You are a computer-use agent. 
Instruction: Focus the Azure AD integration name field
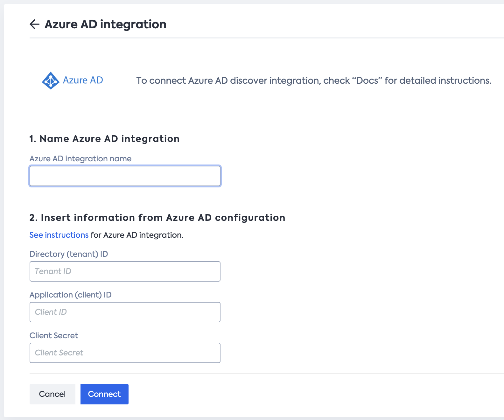click(125, 176)
